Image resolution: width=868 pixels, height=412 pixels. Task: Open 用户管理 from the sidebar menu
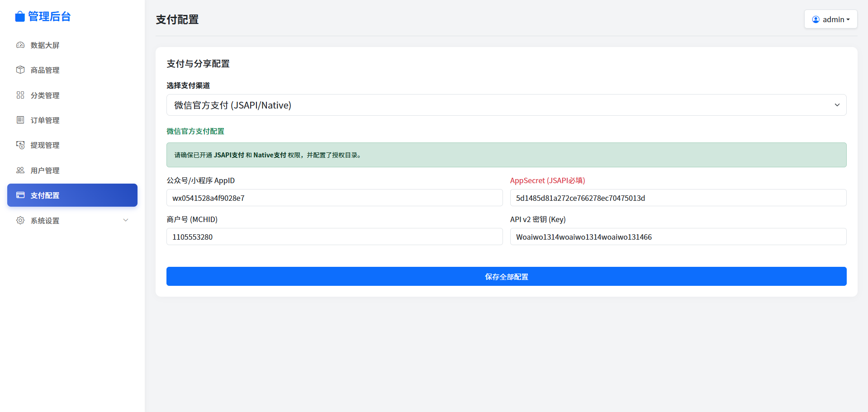[x=45, y=170]
